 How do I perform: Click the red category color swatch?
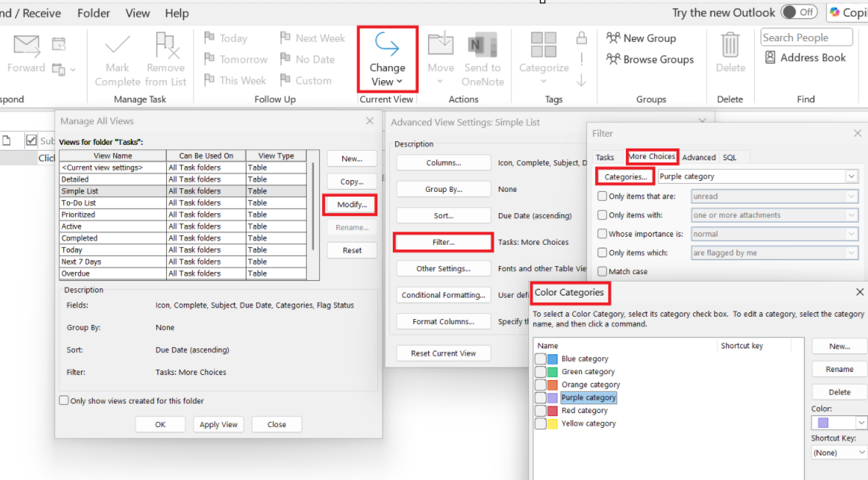pos(552,411)
